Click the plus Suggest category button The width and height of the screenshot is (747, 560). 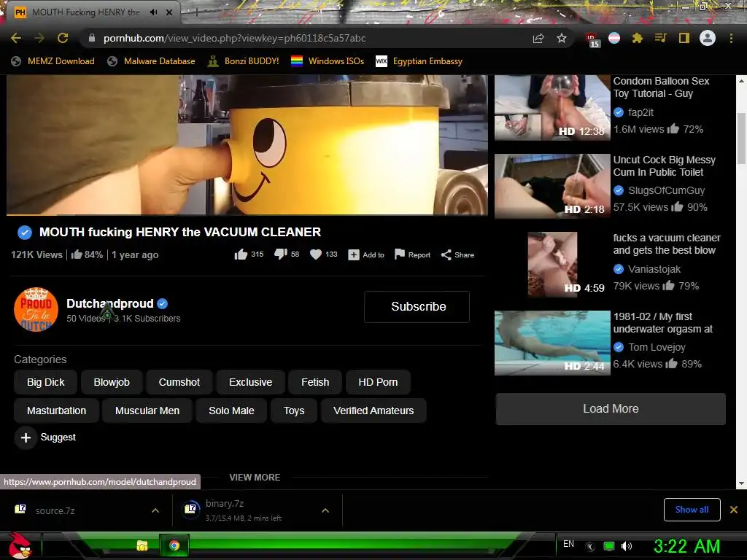click(x=46, y=437)
